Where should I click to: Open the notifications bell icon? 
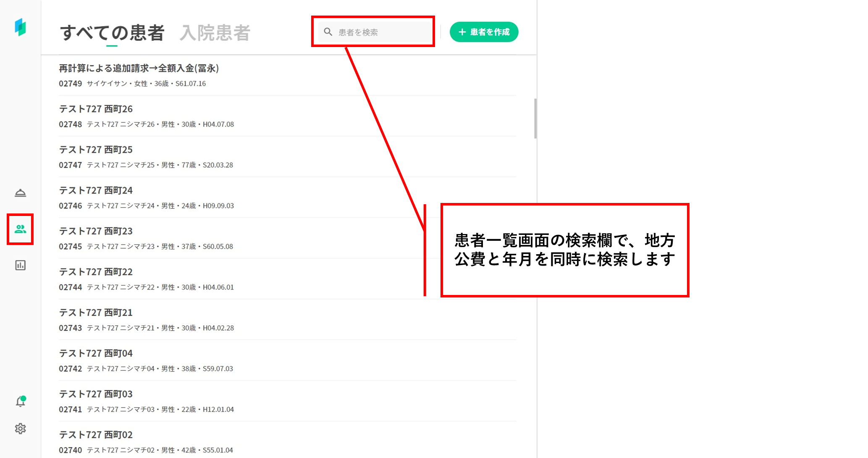tap(20, 402)
